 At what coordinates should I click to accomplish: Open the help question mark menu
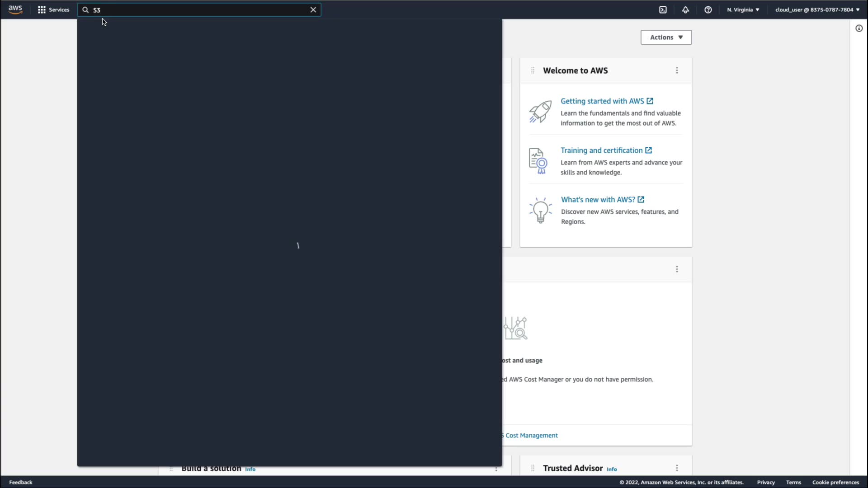[708, 9]
